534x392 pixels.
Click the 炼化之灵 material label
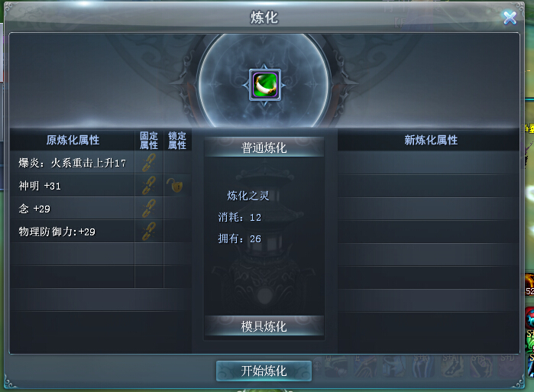[248, 196]
